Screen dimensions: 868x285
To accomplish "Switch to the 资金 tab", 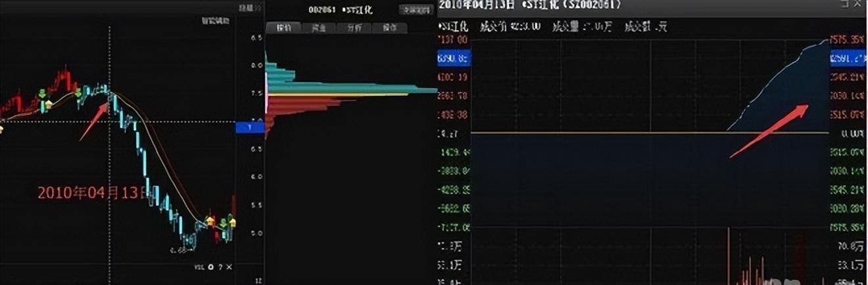I will coord(319,28).
